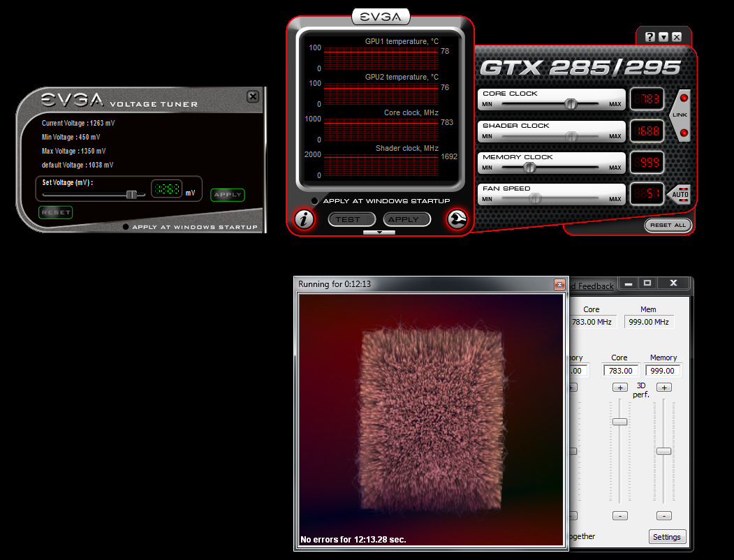
Task: Click the GPU2 temperature graph
Action: point(381,94)
